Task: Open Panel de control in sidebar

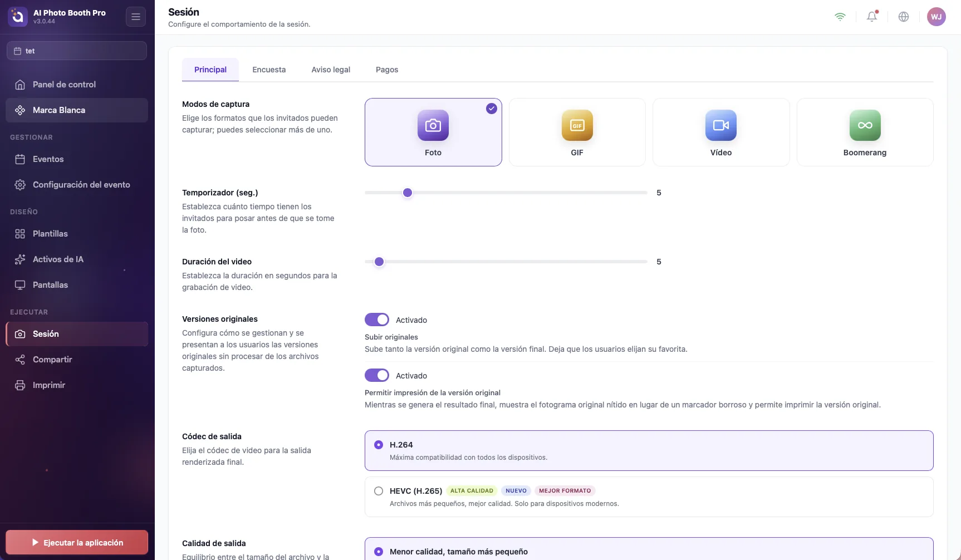Action: (x=77, y=85)
